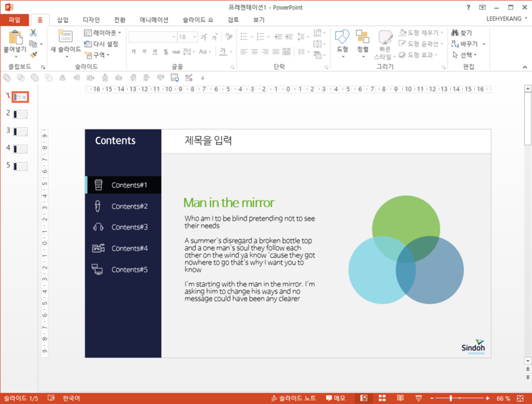This screenshot has width=532, height=404.
Task: Select slide 3 thumbnail in slide panel
Action: [x=20, y=131]
